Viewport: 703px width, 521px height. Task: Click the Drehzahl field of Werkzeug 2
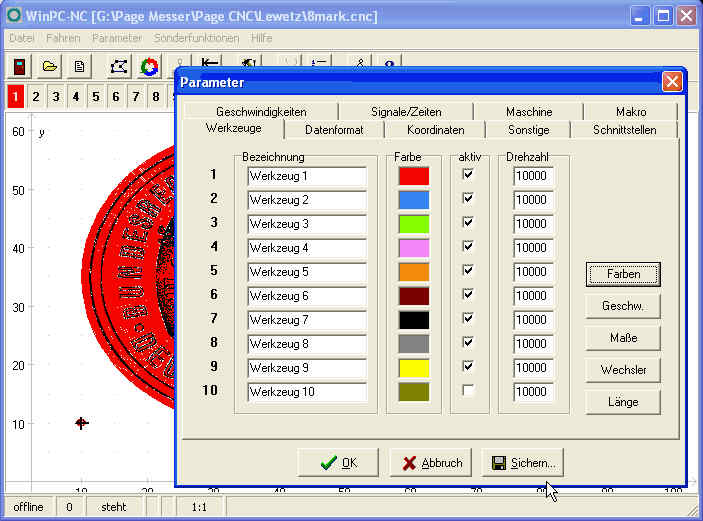tap(532, 199)
